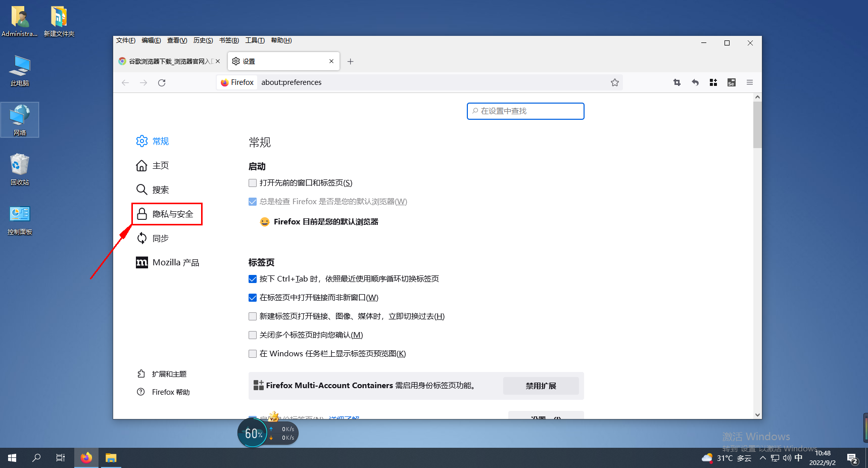Screen dimensions: 868x468
Task: Click the volume tray icon
Action: point(787,458)
